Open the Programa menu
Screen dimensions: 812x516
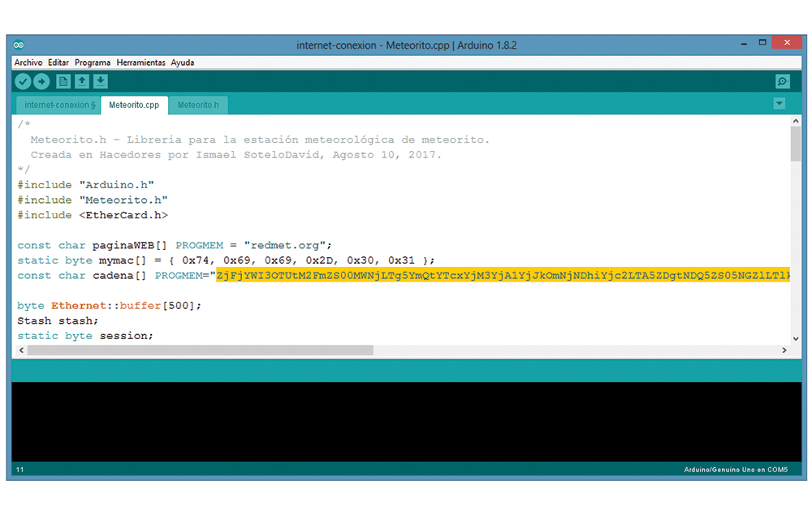[93, 62]
